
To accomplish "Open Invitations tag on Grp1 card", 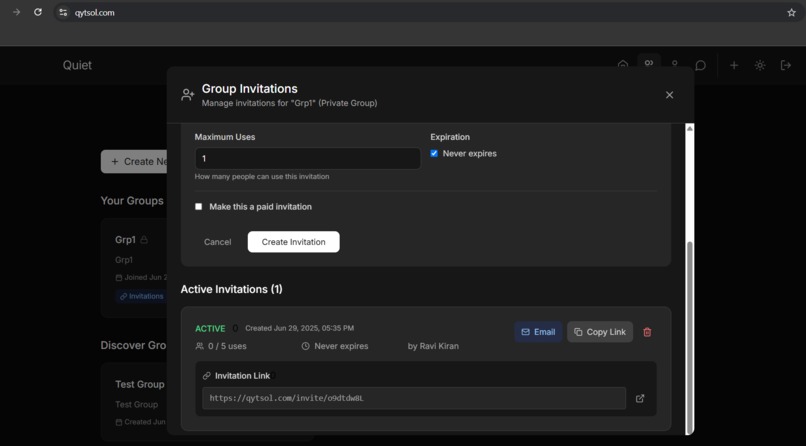I will click(141, 296).
